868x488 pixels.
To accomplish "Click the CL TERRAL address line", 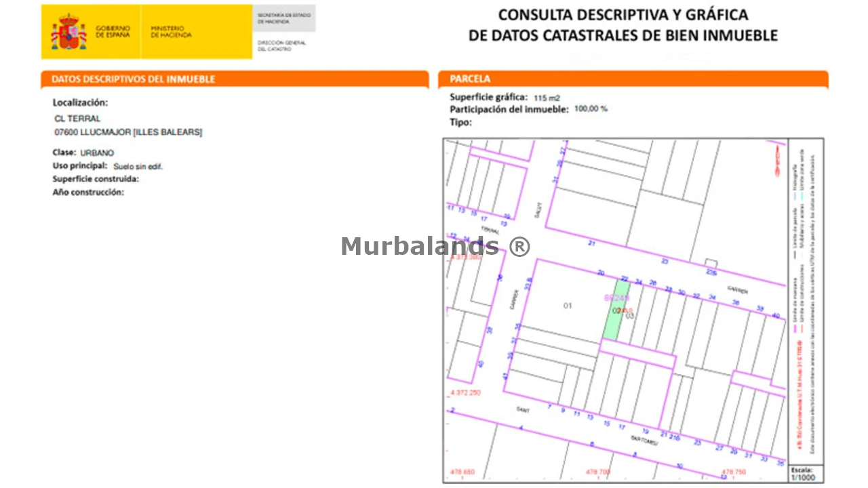I will (x=77, y=119).
